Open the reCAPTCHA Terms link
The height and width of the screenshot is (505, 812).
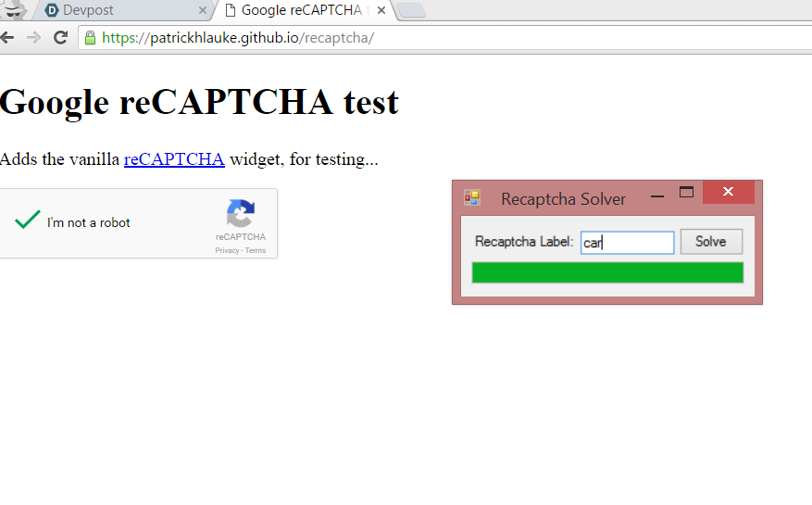[x=256, y=250]
